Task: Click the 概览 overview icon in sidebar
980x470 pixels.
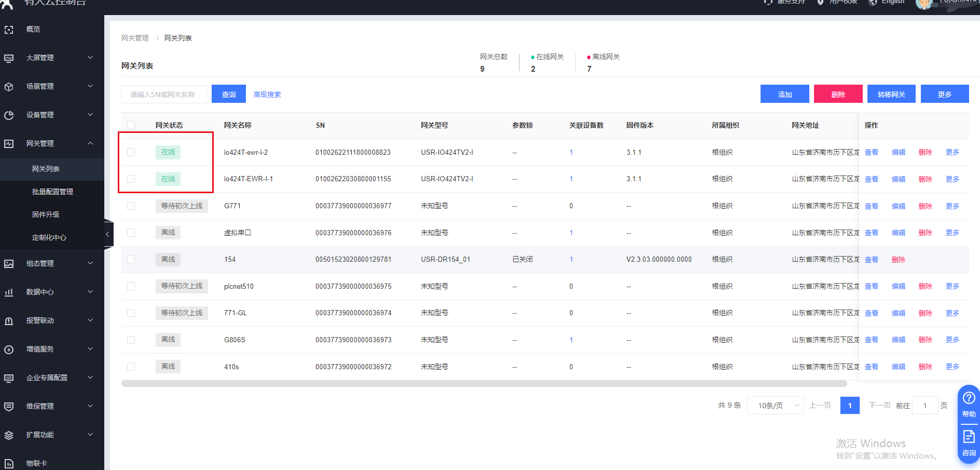Action: click(9, 30)
